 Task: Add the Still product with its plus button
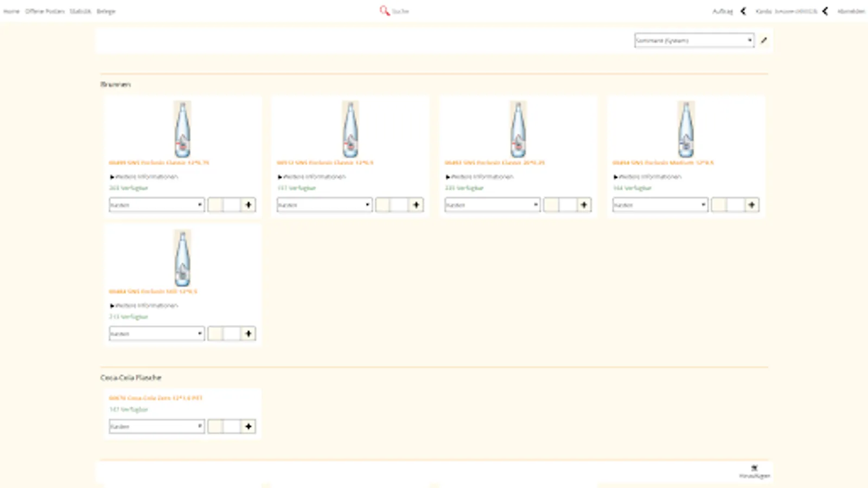point(248,334)
